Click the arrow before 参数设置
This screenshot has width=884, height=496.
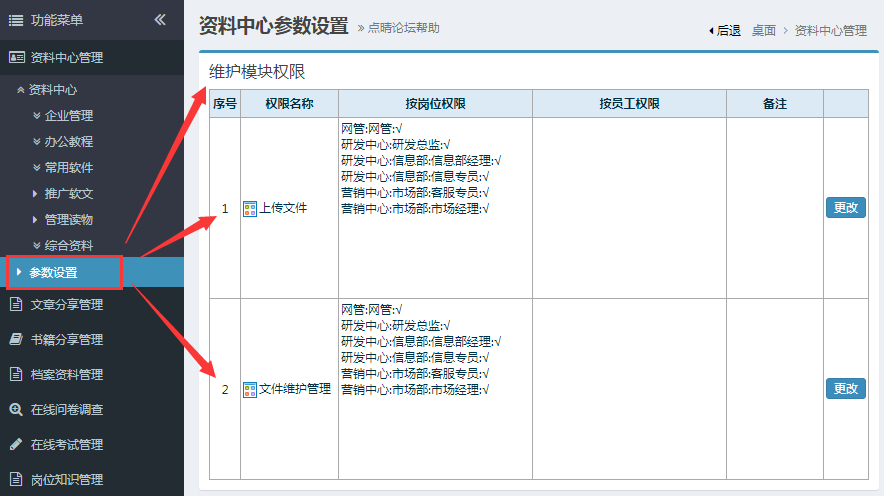(x=19, y=272)
